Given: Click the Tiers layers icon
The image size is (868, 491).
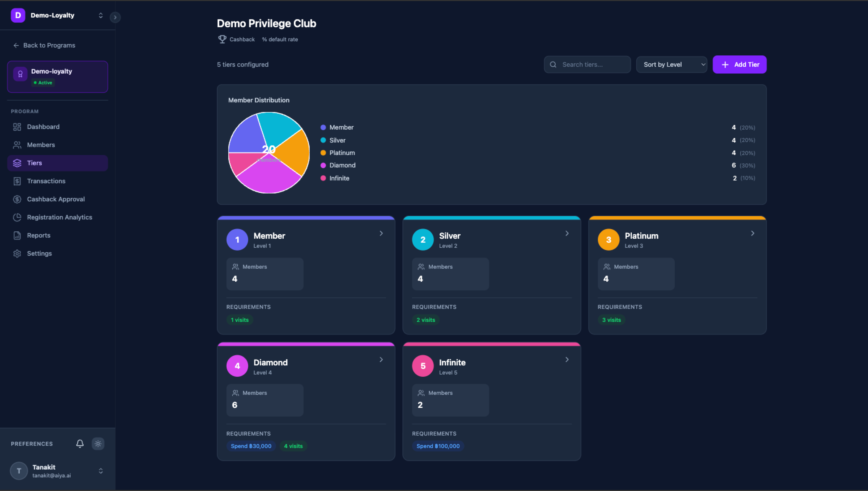Looking at the screenshot, I should click(17, 163).
